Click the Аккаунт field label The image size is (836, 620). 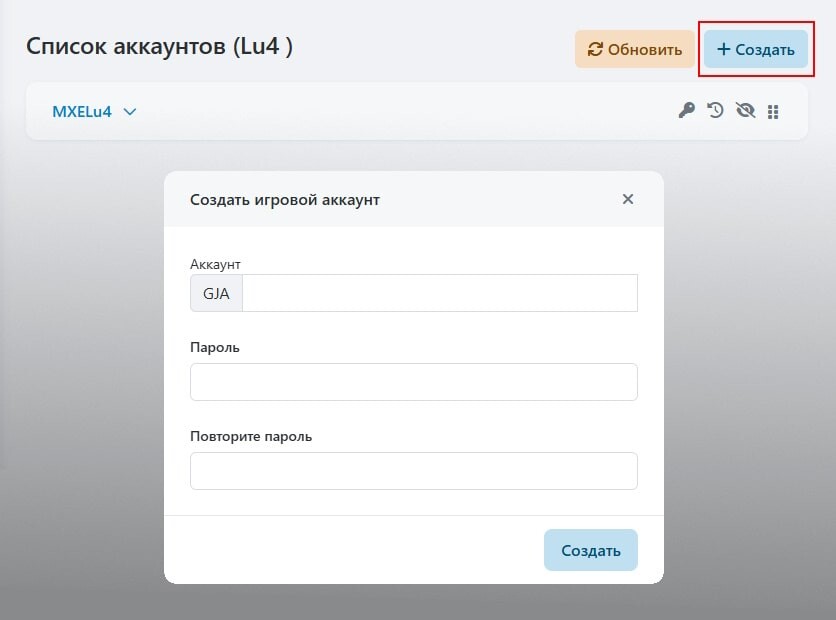click(215, 264)
